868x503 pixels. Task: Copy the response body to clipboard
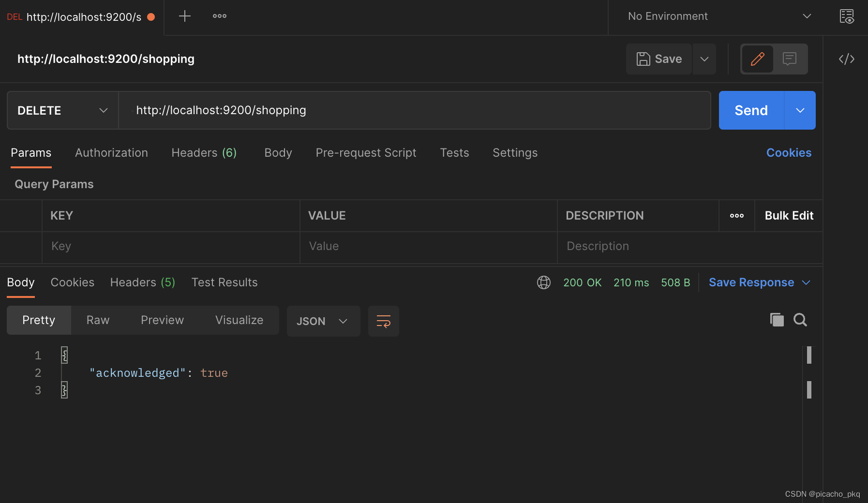(x=777, y=320)
